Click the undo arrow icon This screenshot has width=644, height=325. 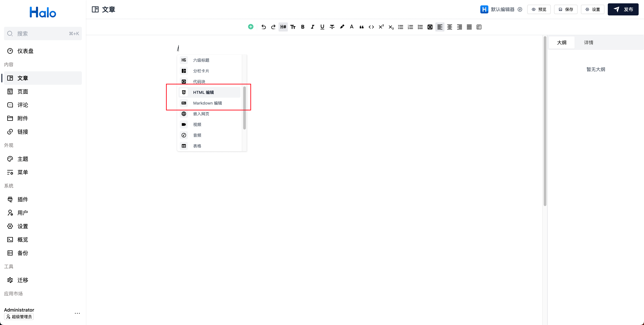(x=263, y=26)
